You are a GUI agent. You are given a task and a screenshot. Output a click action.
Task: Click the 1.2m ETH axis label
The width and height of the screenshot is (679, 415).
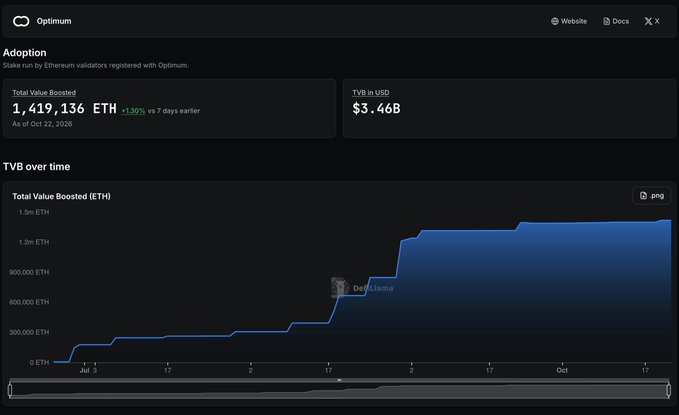point(34,242)
